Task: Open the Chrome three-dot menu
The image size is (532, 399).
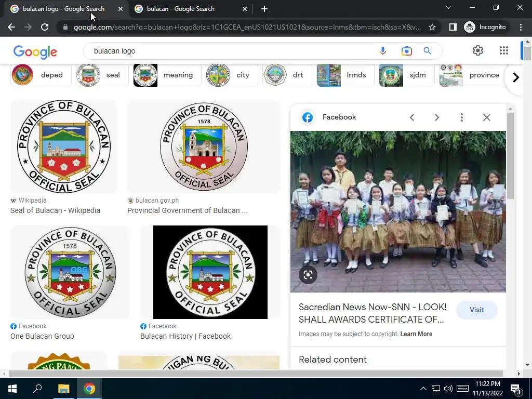Action: coord(521,27)
